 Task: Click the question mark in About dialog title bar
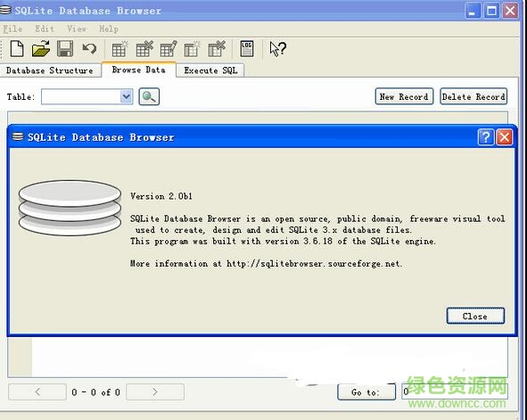[486, 137]
